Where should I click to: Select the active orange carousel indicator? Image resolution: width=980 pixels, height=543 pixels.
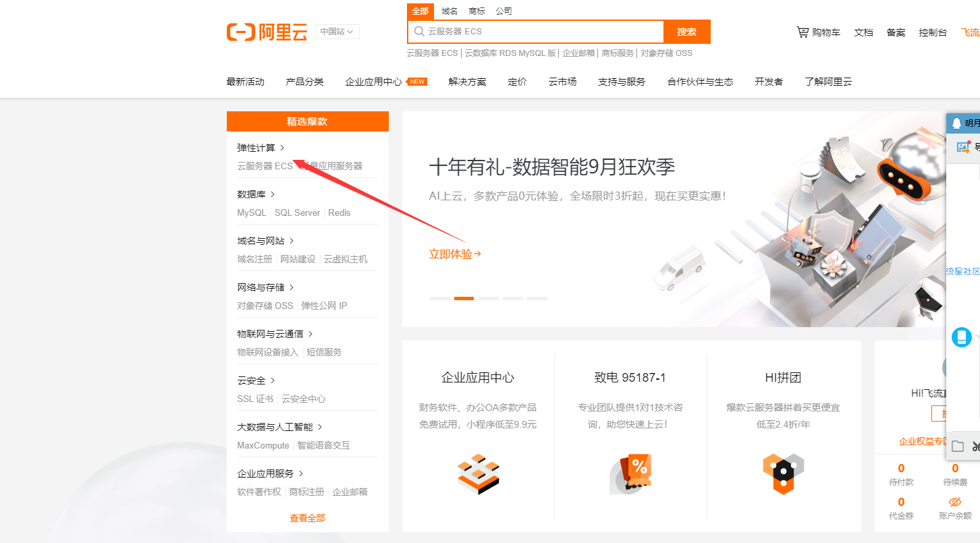464,298
